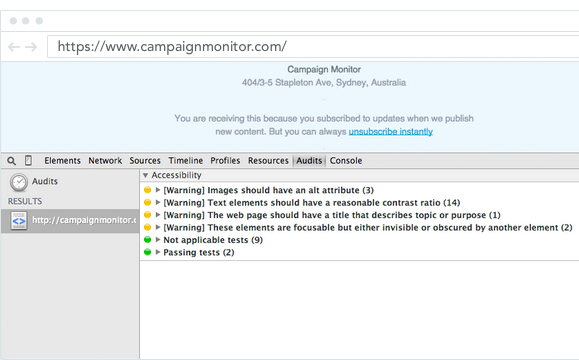Open the Sources tab

coord(145,161)
